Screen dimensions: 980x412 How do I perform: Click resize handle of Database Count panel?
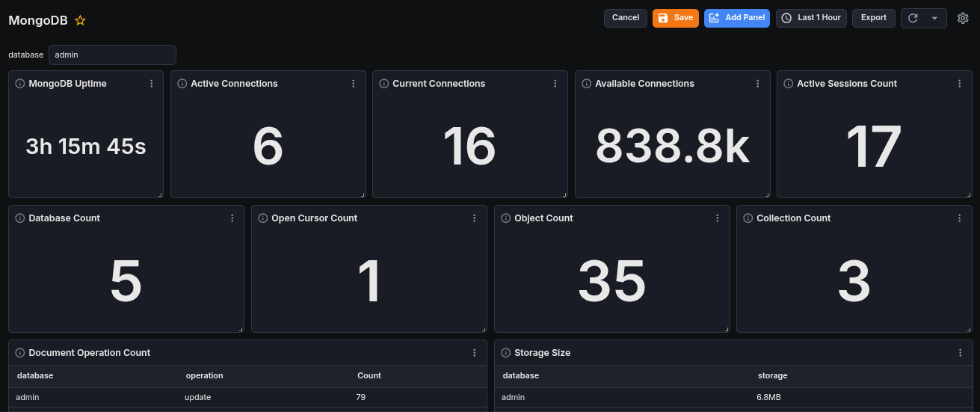pos(241,329)
